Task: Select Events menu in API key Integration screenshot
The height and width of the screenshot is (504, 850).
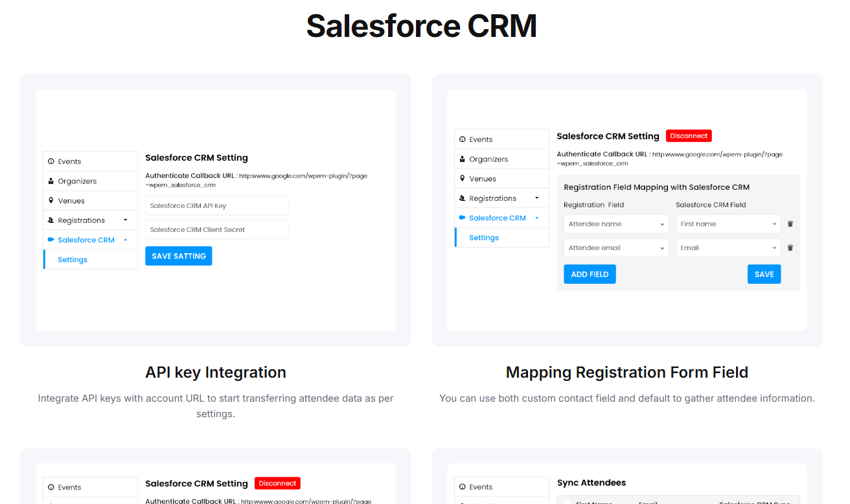Action: (91, 161)
